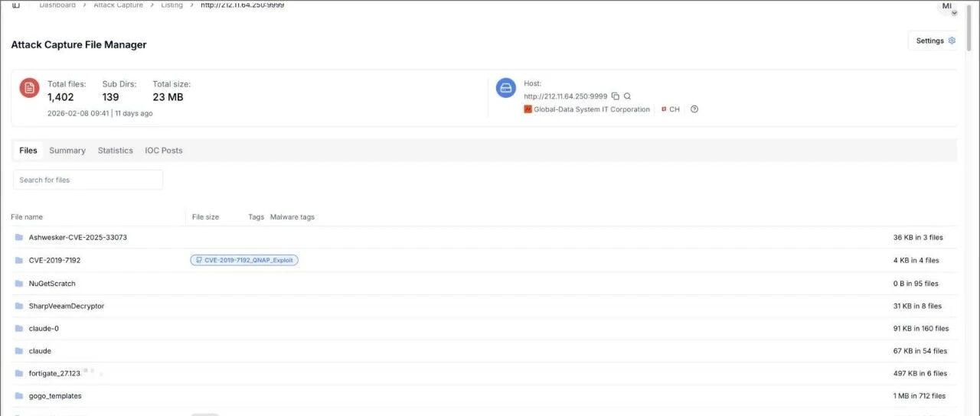Open the help icon next to CH

694,109
